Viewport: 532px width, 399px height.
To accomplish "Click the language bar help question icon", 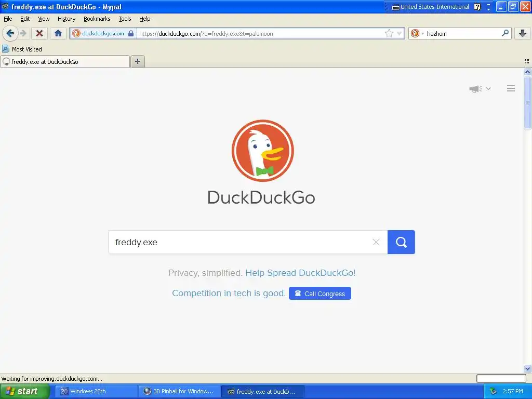I will point(477,7).
